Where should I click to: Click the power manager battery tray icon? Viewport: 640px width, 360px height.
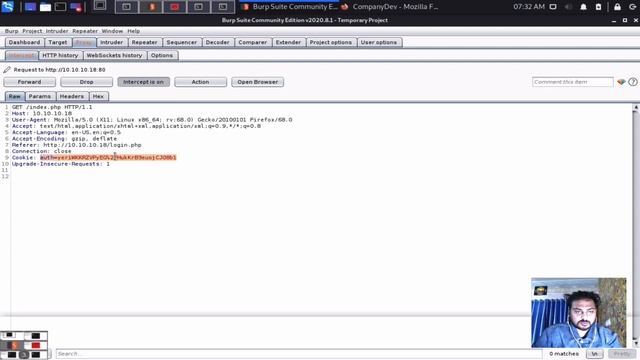point(598,7)
